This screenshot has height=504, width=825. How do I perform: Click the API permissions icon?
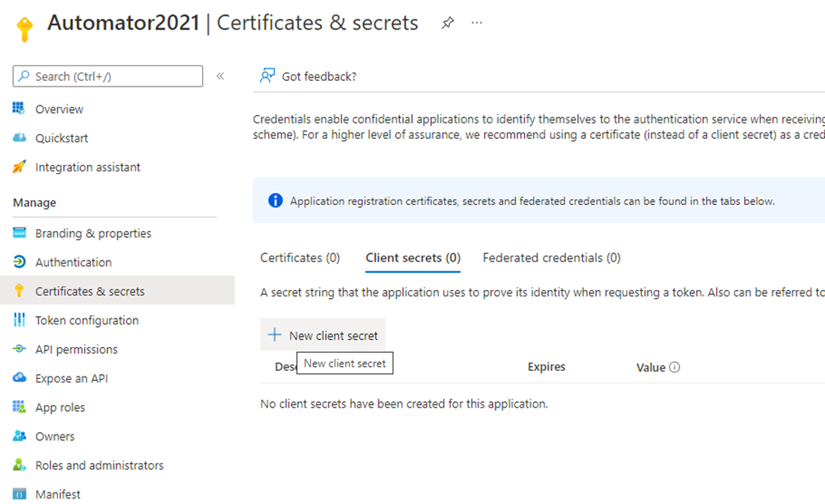20,349
